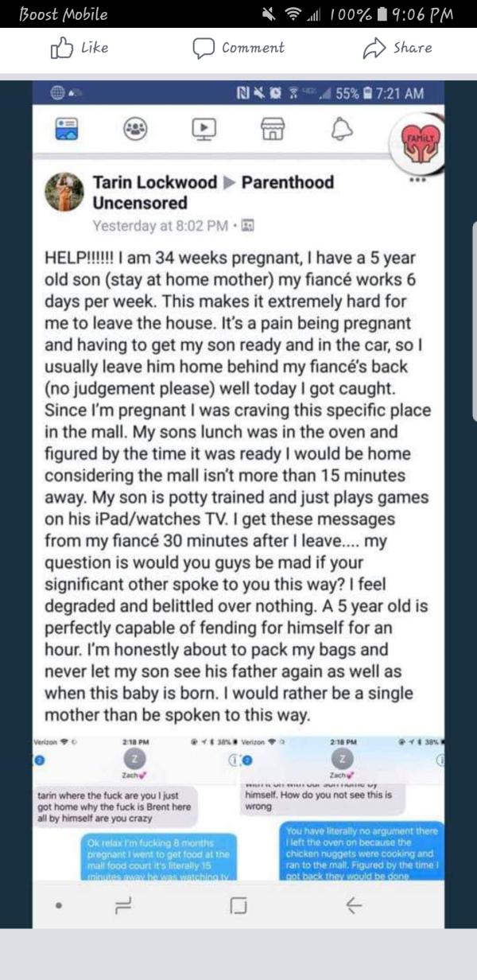
Task: Open the Watch video tab icon
Action: click(x=204, y=128)
